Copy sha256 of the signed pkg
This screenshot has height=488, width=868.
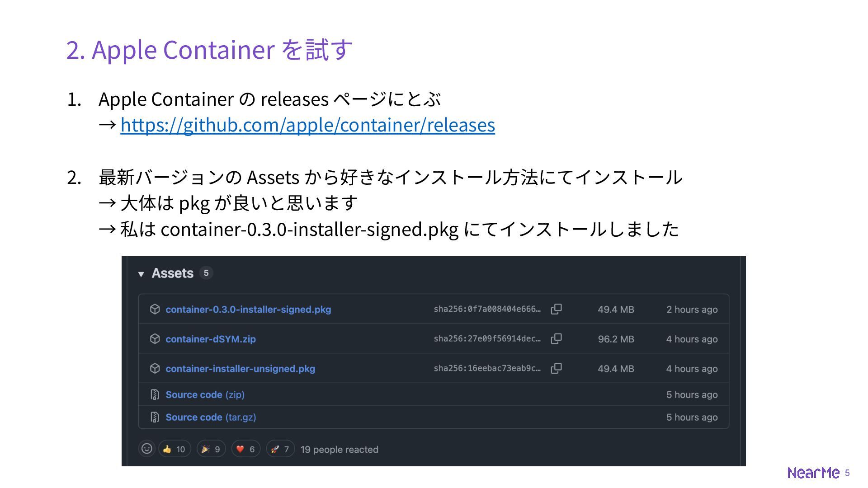click(x=557, y=309)
